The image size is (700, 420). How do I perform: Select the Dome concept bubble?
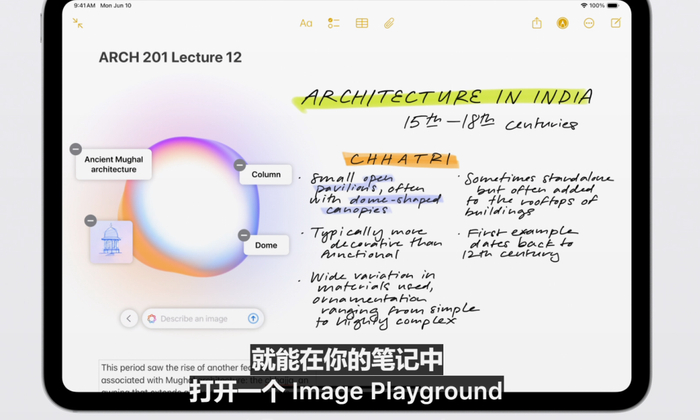(x=266, y=245)
